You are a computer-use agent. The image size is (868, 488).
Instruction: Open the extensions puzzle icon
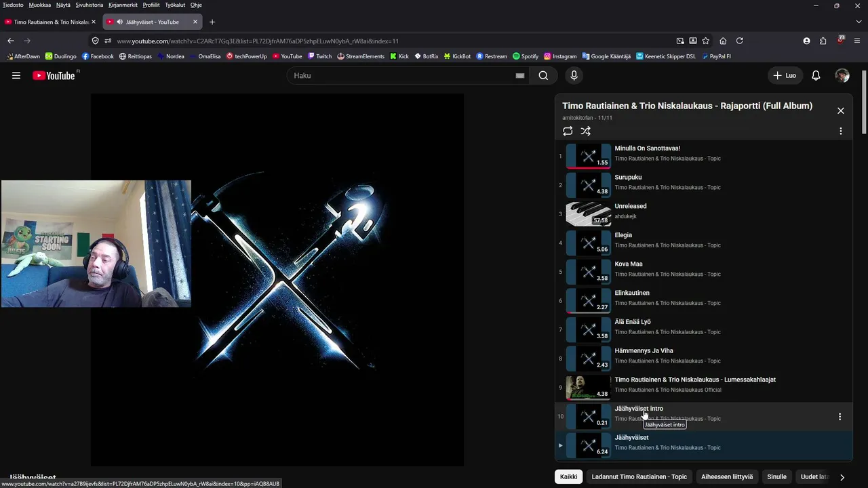click(823, 41)
